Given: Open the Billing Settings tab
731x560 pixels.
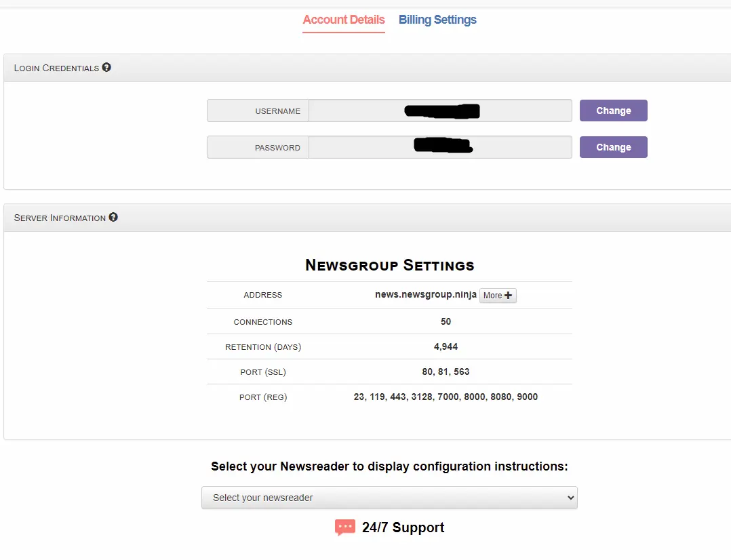Looking at the screenshot, I should click(x=437, y=20).
